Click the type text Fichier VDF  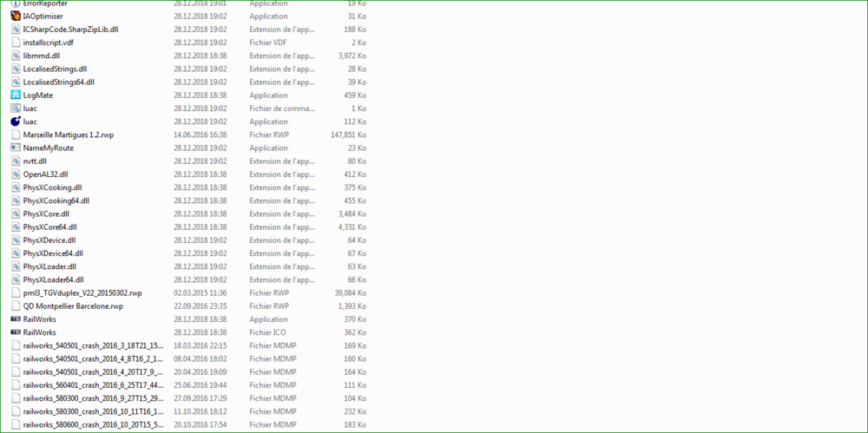click(268, 43)
